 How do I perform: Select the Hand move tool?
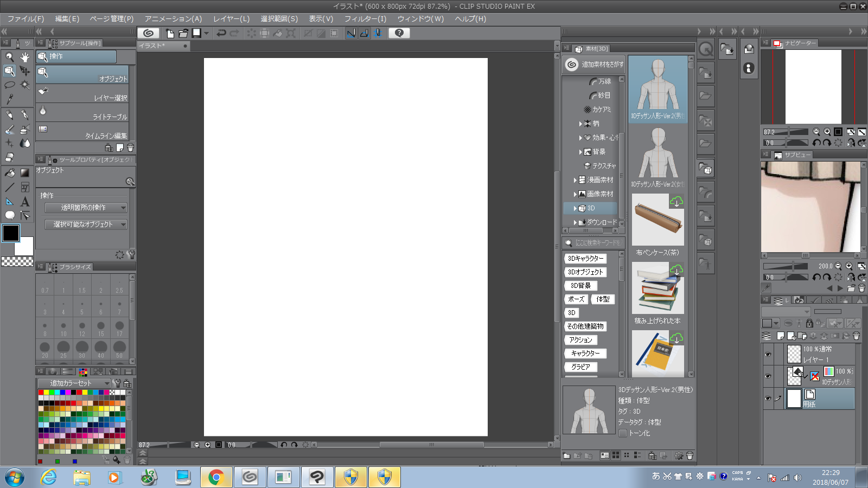pos(25,56)
